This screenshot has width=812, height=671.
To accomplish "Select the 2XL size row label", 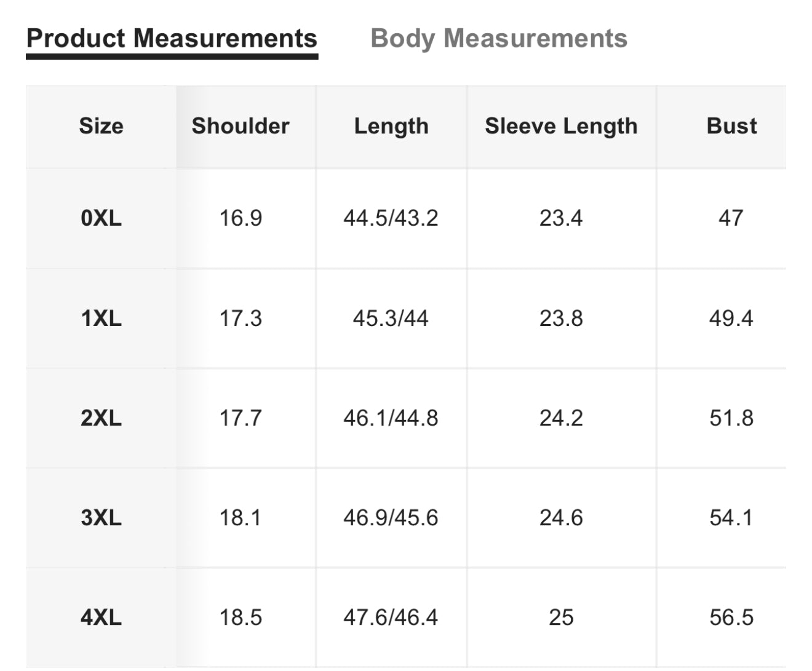I will coord(101,418).
